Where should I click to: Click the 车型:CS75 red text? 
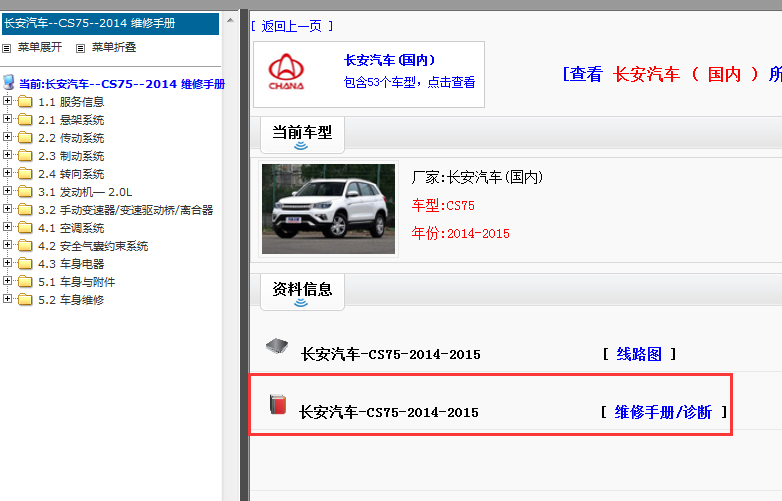(x=443, y=205)
